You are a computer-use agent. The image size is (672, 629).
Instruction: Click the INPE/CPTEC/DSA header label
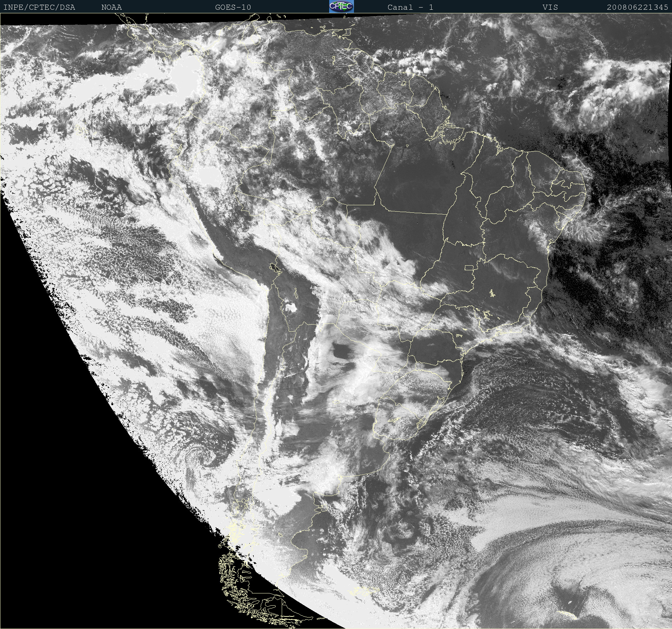[x=39, y=7]
